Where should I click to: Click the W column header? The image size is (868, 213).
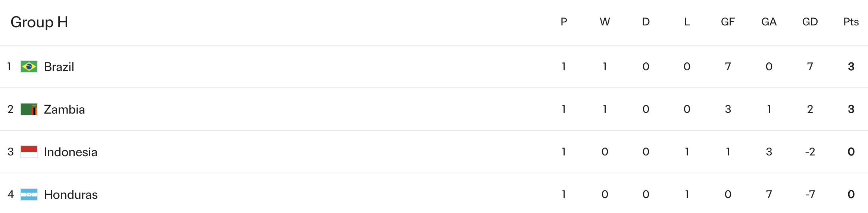(605, 22)
